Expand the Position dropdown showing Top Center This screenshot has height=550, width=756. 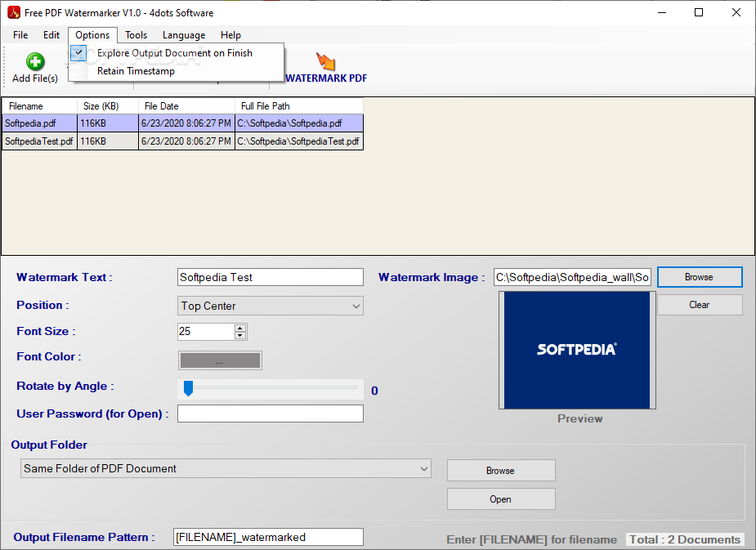pyautogui.click(x=270, y=306)
